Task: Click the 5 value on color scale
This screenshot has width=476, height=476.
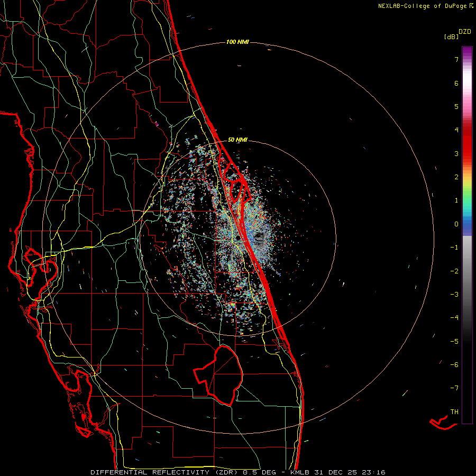Action: point(456,106)
